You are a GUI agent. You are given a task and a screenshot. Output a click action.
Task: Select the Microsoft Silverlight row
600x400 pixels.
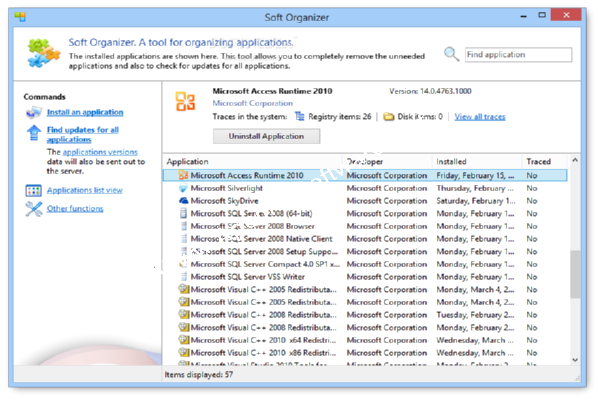(365, 188)
